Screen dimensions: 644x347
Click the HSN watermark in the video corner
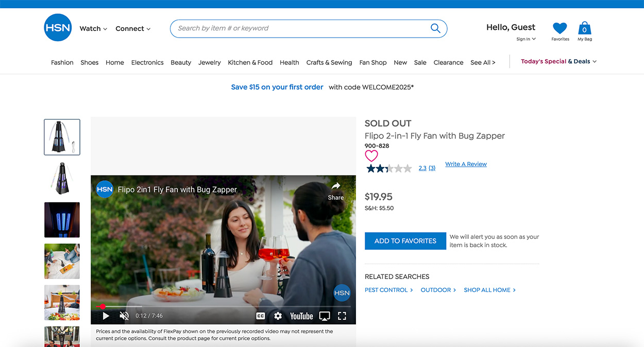(x=342, y=293)
